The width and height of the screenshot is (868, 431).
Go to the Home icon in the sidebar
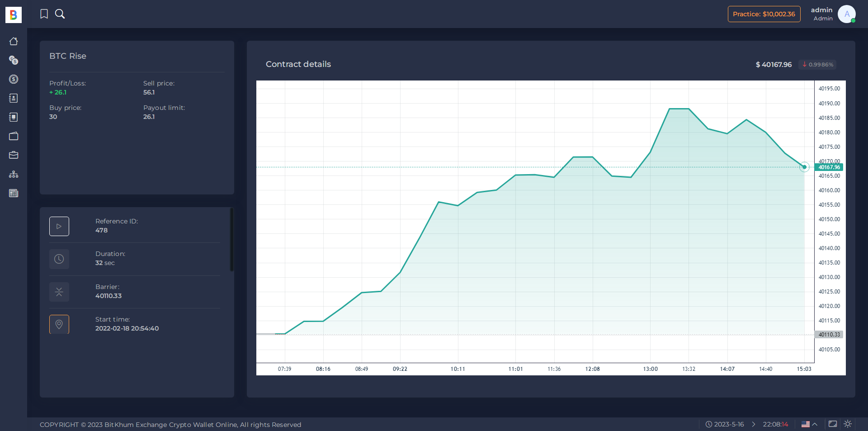point(14,41)
